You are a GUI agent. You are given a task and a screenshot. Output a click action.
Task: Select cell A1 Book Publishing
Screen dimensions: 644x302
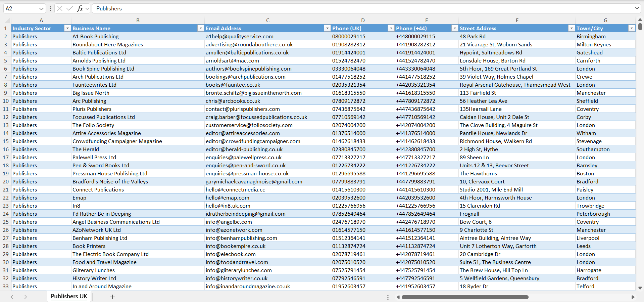pos(138,36)
